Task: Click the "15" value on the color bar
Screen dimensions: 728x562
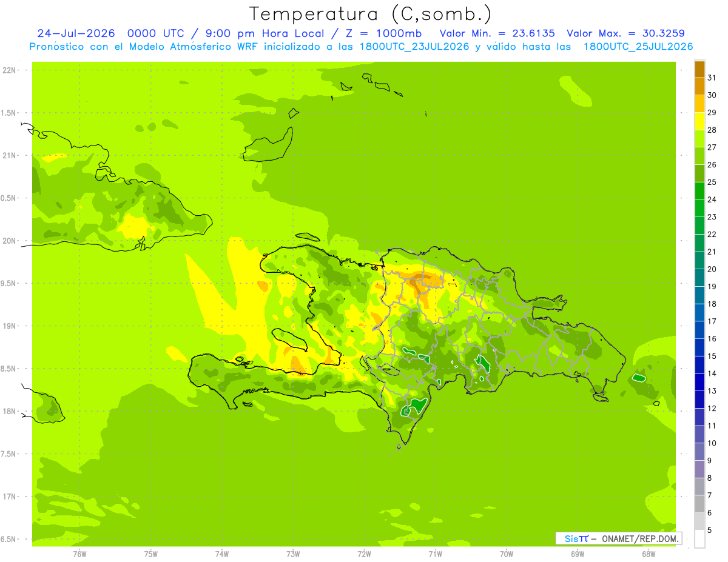Action: pos(712,356)
